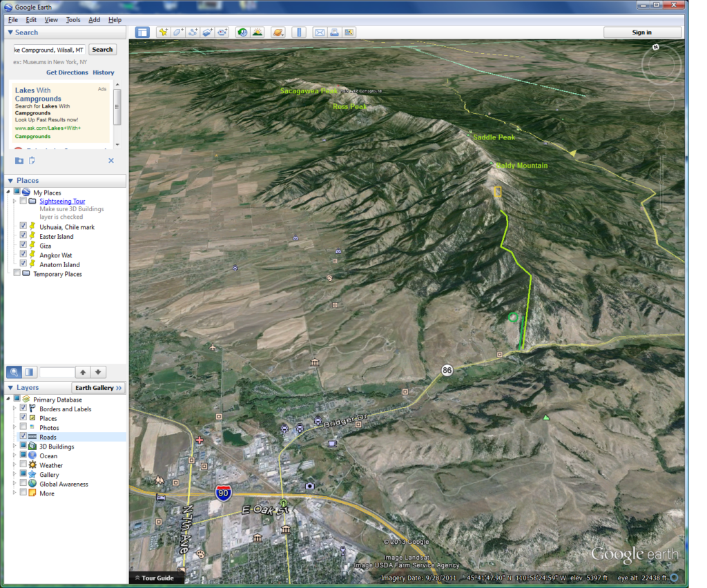Collapse the Places panel header
Screen dimensions: 707x588
coord(10,181)
